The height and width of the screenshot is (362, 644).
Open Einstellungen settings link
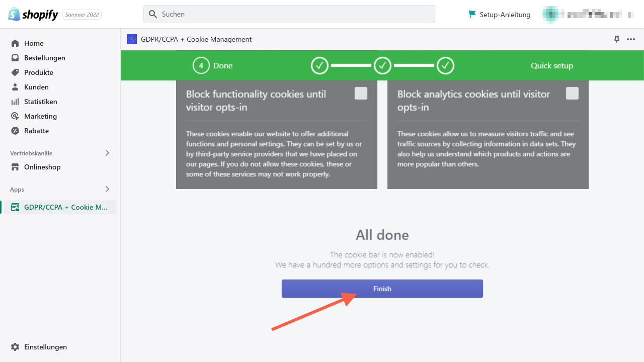45,347
